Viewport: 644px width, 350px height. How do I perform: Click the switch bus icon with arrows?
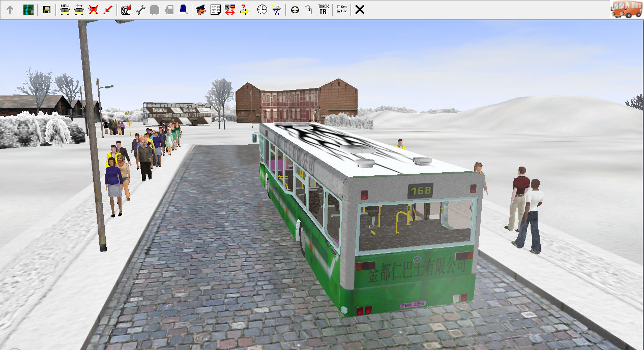click(x=79, y=10)
